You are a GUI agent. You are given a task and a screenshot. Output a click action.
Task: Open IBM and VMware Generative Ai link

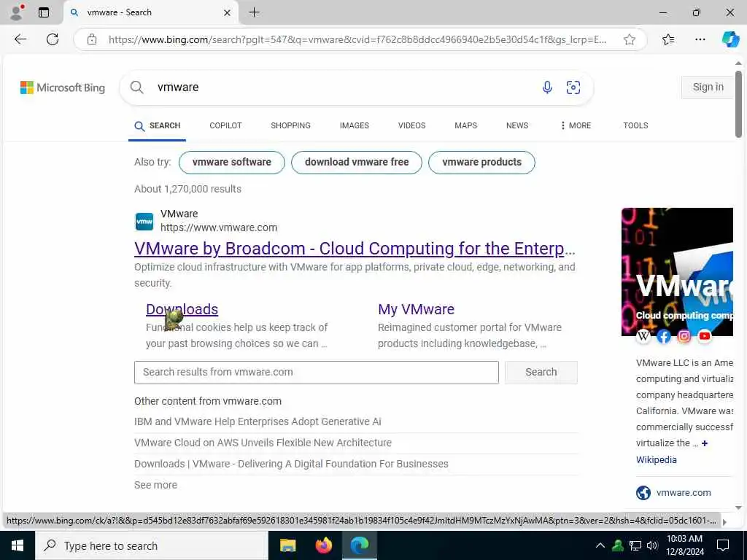(x=258, y=422)
